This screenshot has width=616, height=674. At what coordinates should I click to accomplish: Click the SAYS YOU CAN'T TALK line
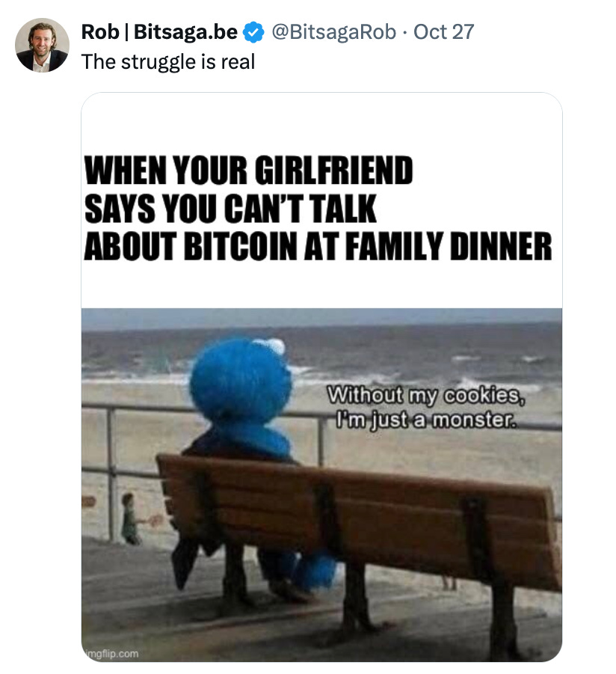pyautogui.click(x=230, y=209)
